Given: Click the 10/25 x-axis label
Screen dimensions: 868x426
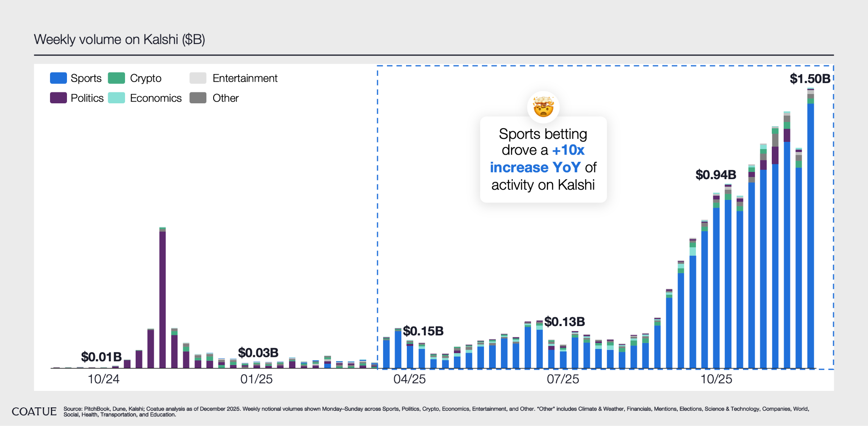Looking at the screenshot, I should [716, 379].
